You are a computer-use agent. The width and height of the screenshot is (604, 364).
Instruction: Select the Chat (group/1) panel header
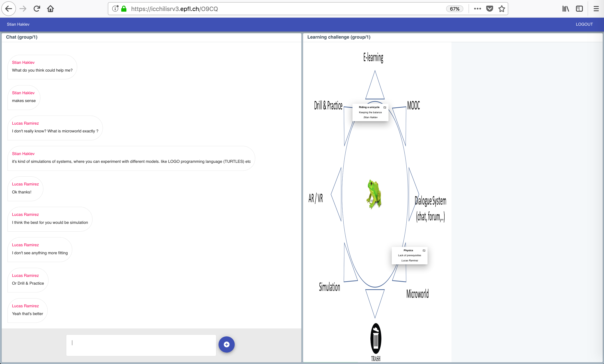pos(22,37)
